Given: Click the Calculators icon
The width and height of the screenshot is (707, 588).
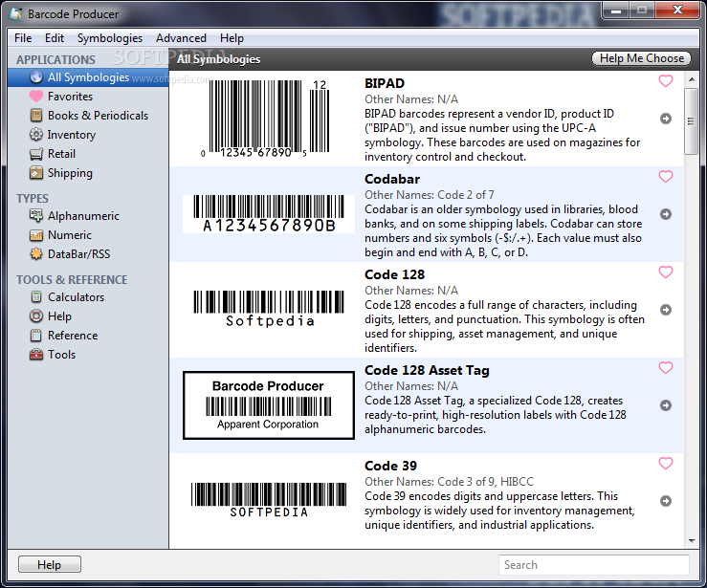Looking at the screenshot, I should [36, 297].
